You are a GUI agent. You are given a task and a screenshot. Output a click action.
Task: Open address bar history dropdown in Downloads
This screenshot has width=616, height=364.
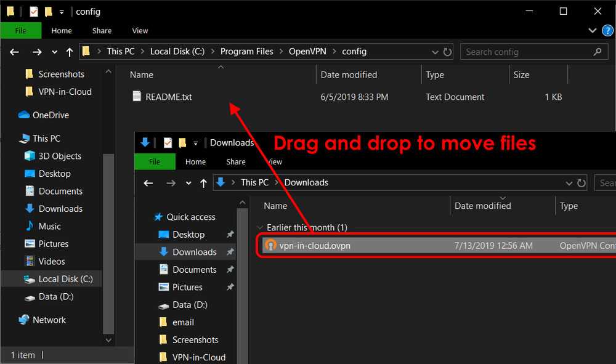tap(569, 183)
